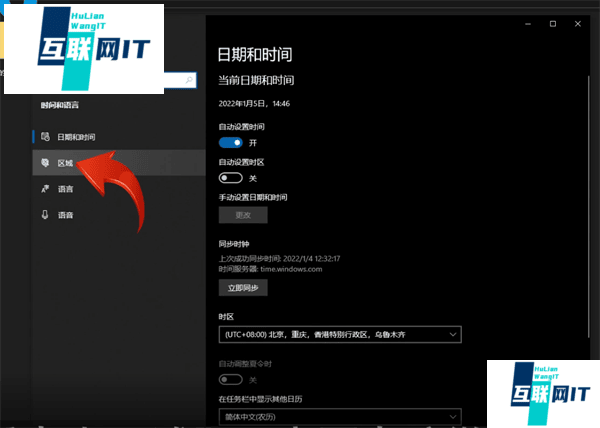Click the 互联网IT logo at top-left
The width and height of the screenshot is (600, 428).
click(x=83, y=48)
